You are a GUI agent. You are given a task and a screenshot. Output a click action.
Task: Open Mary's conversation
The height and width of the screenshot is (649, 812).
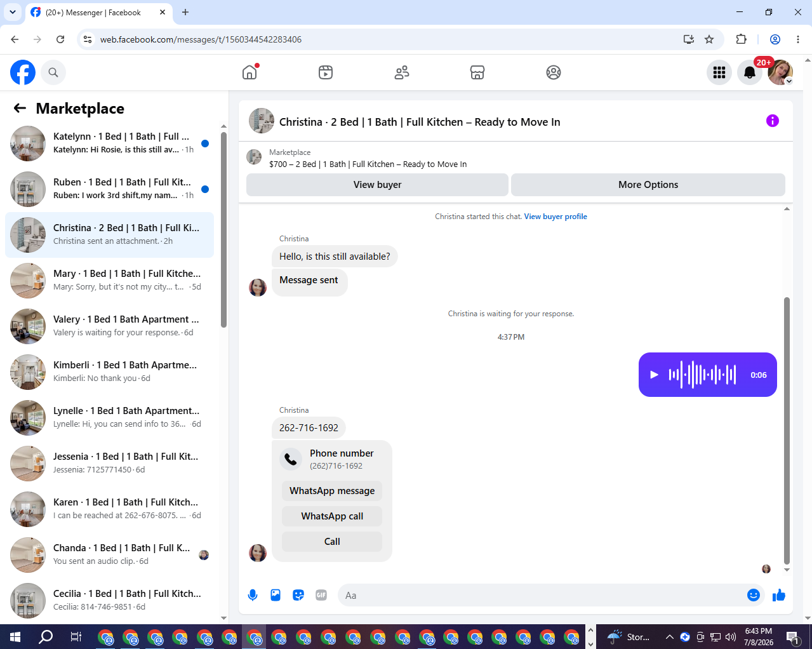pos(109,281)
